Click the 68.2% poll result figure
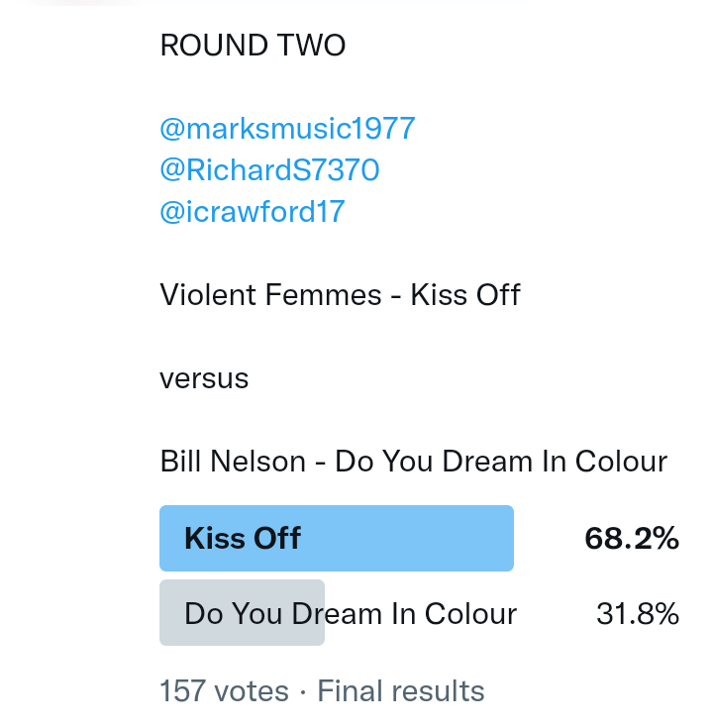This screenshot has width=713, height=728. coord(632,539)
